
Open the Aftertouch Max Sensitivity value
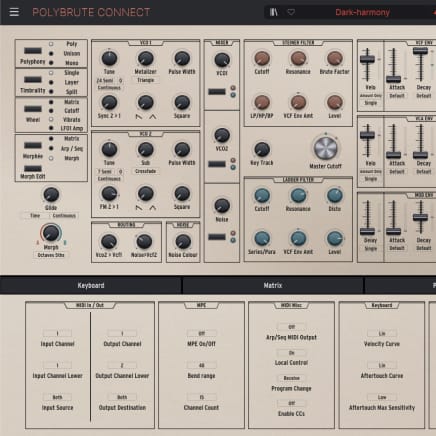pyautogui.click(x=382, y=397)
